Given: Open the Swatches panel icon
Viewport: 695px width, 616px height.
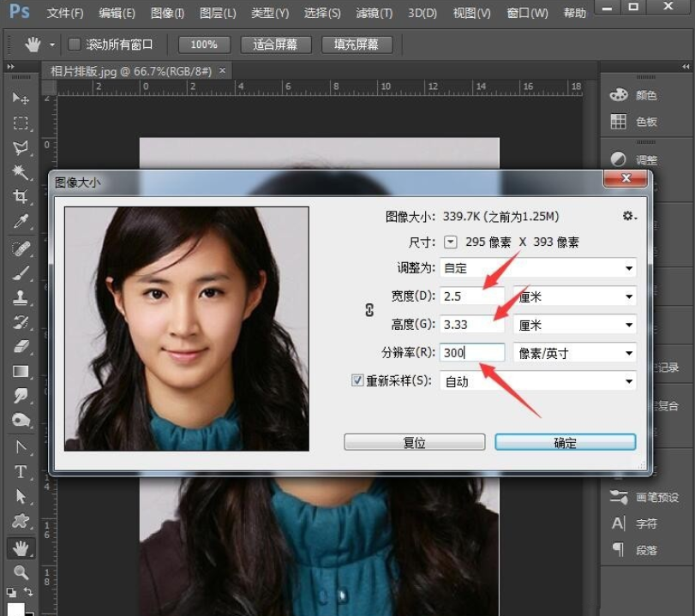Looking at the screenshot, I should [619, 121].
